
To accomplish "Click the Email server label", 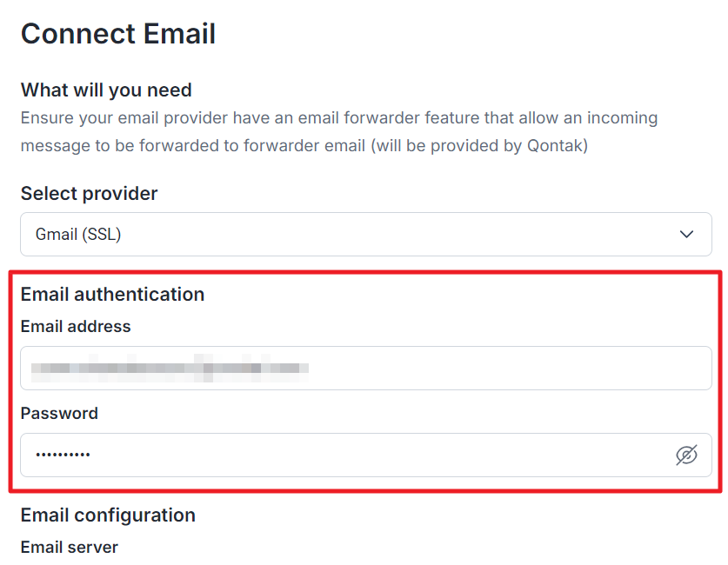I will 70,548.
